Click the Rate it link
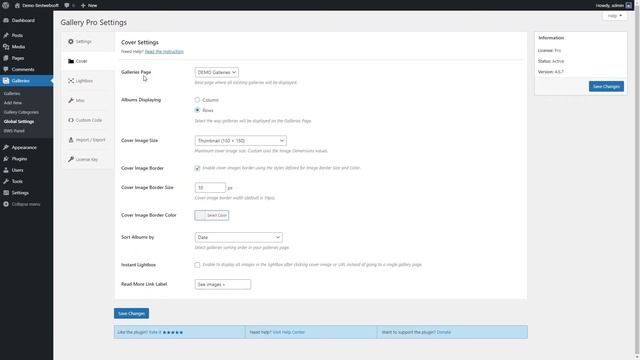This screenshot has height=360, width=640. 155,332
